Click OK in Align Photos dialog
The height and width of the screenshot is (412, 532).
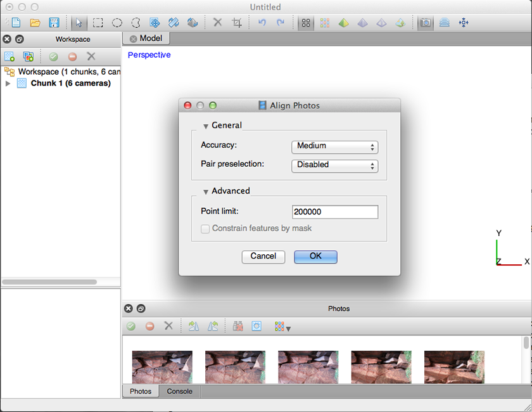click(x=315, y=257)
